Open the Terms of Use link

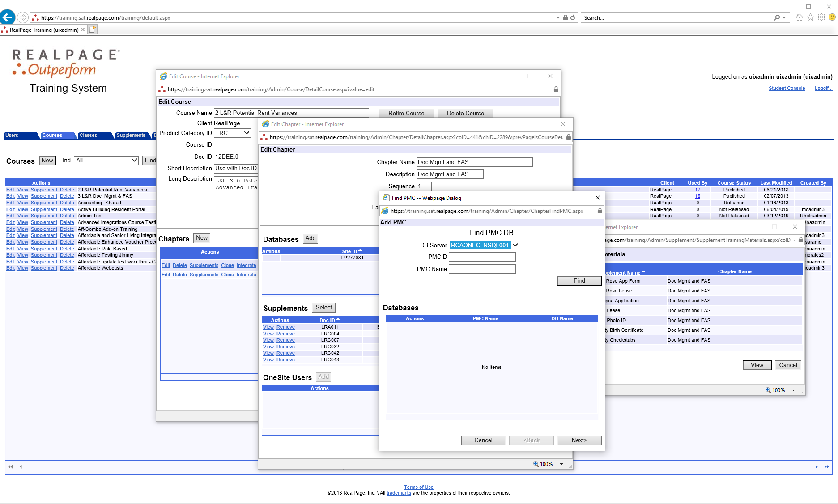coord(418,487)
